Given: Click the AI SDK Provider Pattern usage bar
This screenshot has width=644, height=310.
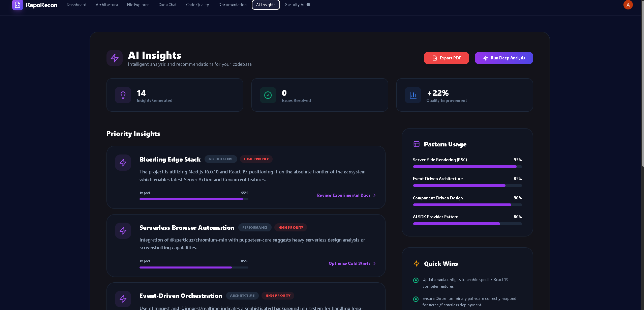Looking at the screenshot, I should 467,224.
